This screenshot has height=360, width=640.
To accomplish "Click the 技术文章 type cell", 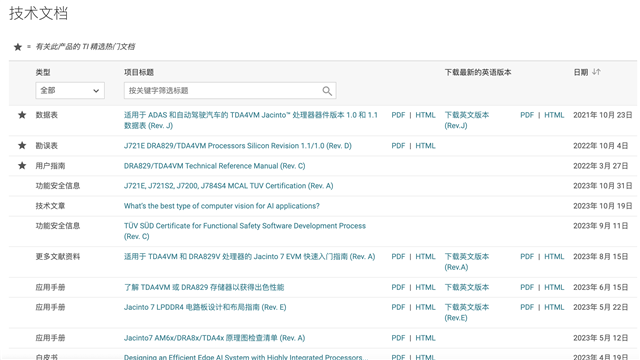I will pyautogui.click(x=50, y=206).
